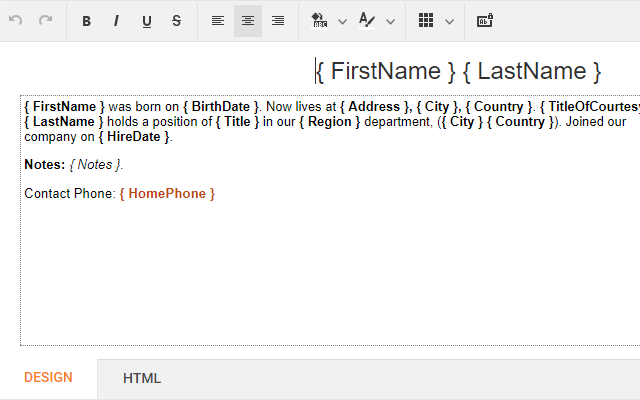Select center alignment button

(x=248, y=21)
